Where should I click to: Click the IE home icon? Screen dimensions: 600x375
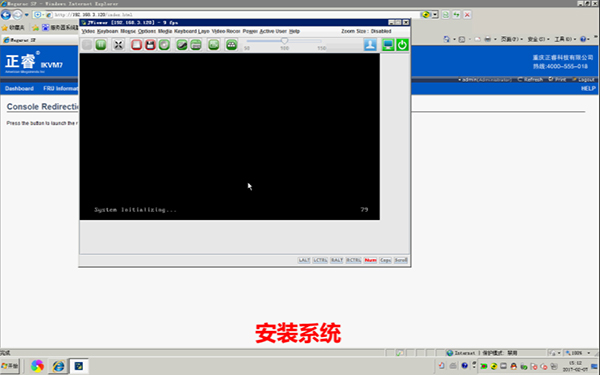click(x=447, y=39)
